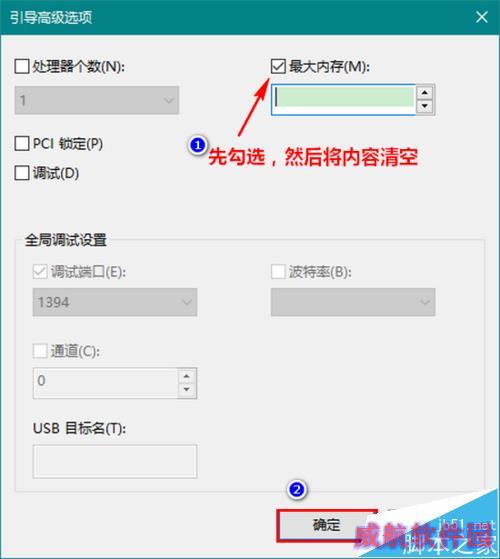The image size is (500, 559).
Task: Confirm settings with the 确定 button
Action: 326,525
